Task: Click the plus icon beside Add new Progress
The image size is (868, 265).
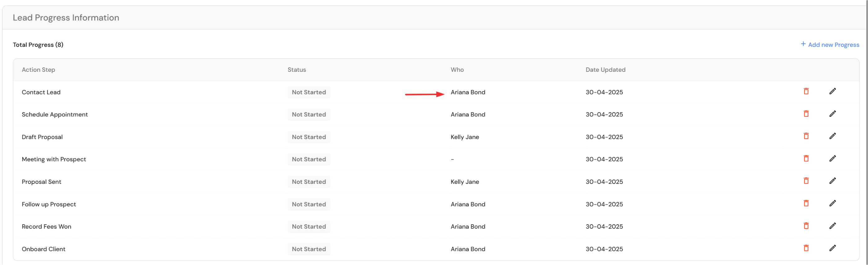Action: [803, 44]
